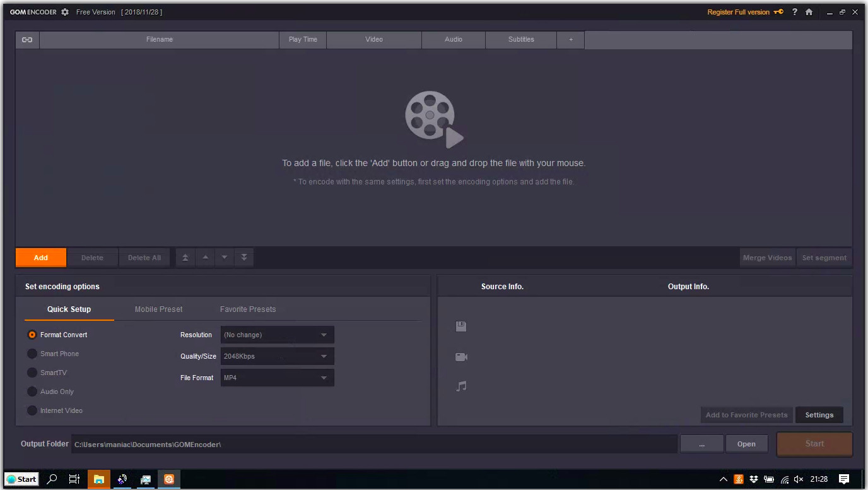Go to GOM home page icon
The image size is (868, 490).
click(809, 12)
